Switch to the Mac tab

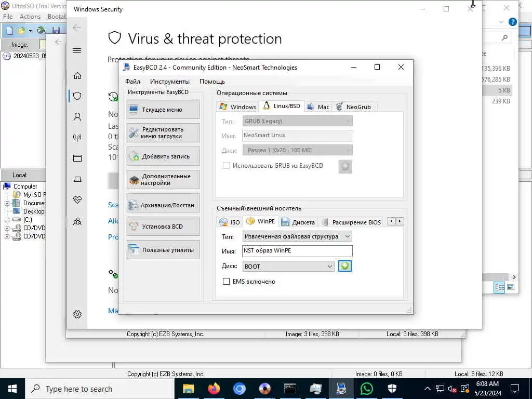pos(318,107)
